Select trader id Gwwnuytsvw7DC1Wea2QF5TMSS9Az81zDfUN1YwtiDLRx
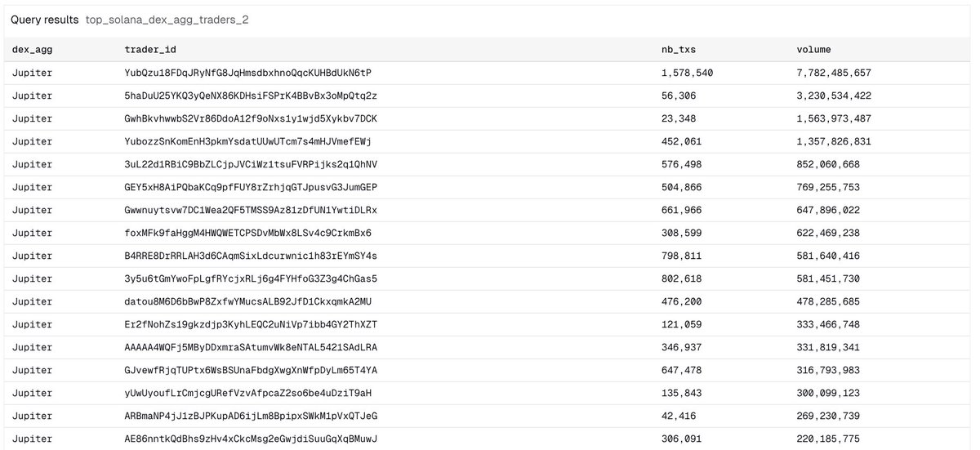This screenshot has width=980, height=450. pos(251,210)
